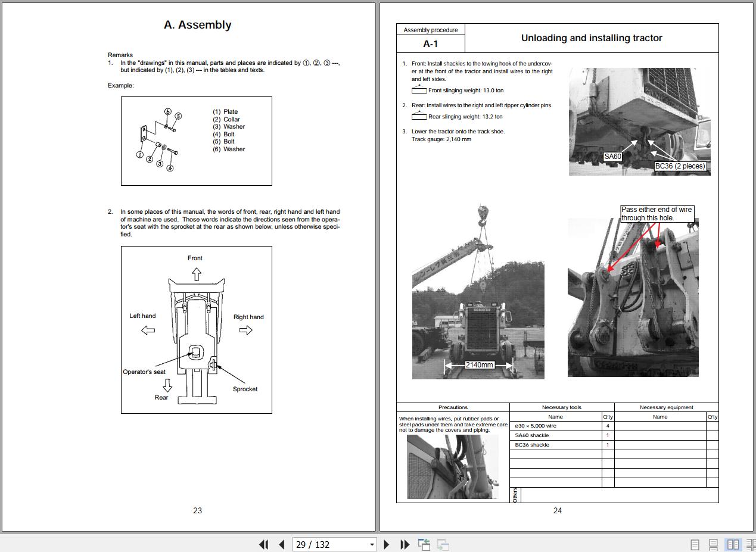The image size is (756, 552).
Task: Click page number 23 at page bottom
Action: [197, 510]
